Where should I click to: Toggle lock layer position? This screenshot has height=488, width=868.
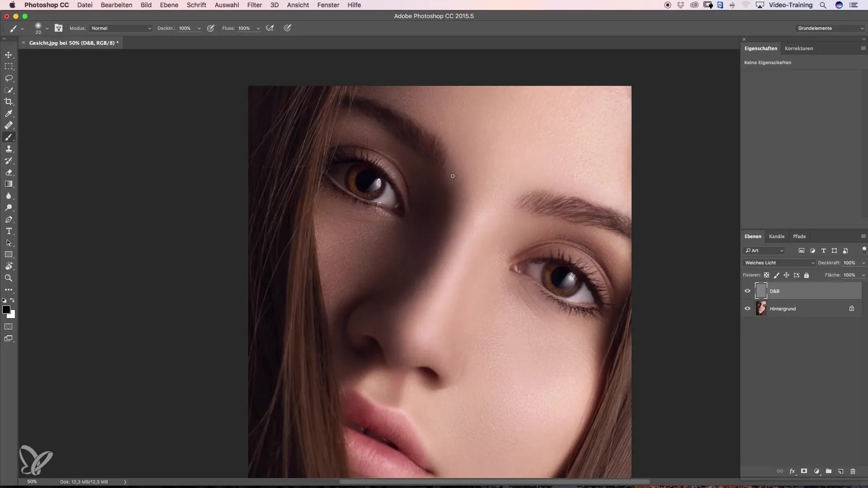[x=786, y=275]
